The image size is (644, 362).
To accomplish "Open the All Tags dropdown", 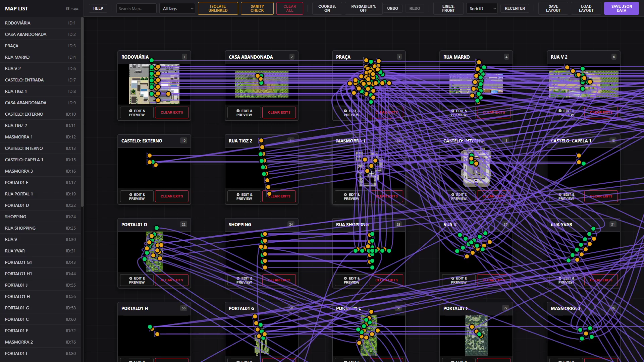I will coord(178,8).
